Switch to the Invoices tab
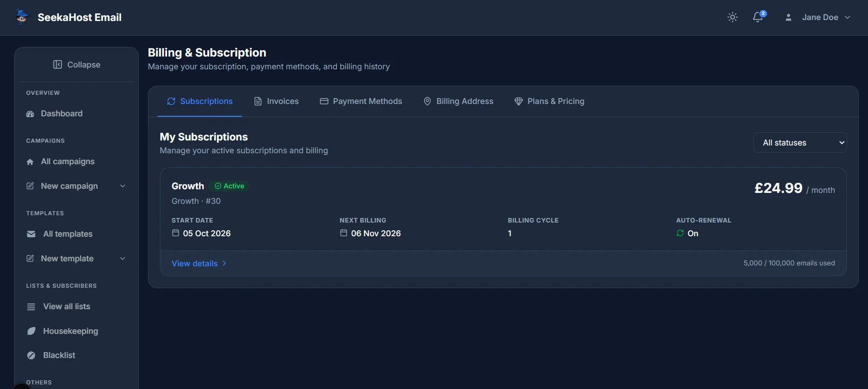 click(x=276, y=101)
